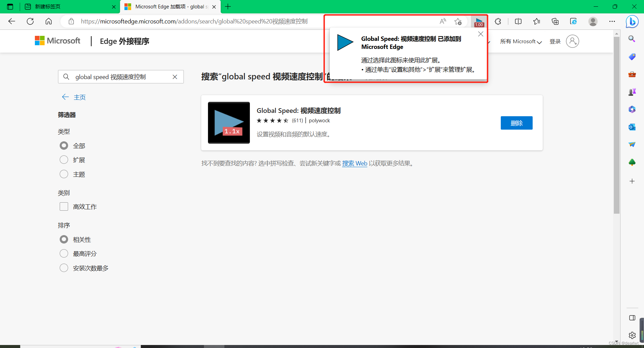
Task: Click the 登录 sign-in link
Action: point(555,42)
